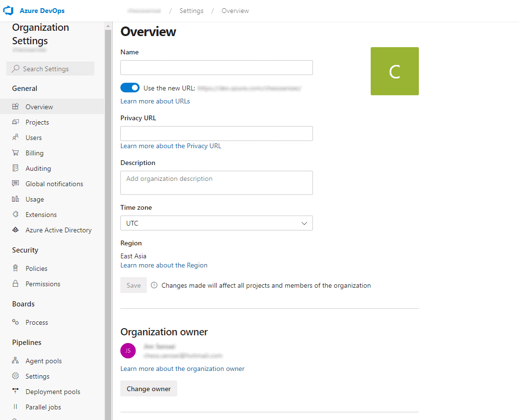Screen dimensions: 519x420
Task: Open Agent pools under Pipelines
Action: tap(43, 360)
